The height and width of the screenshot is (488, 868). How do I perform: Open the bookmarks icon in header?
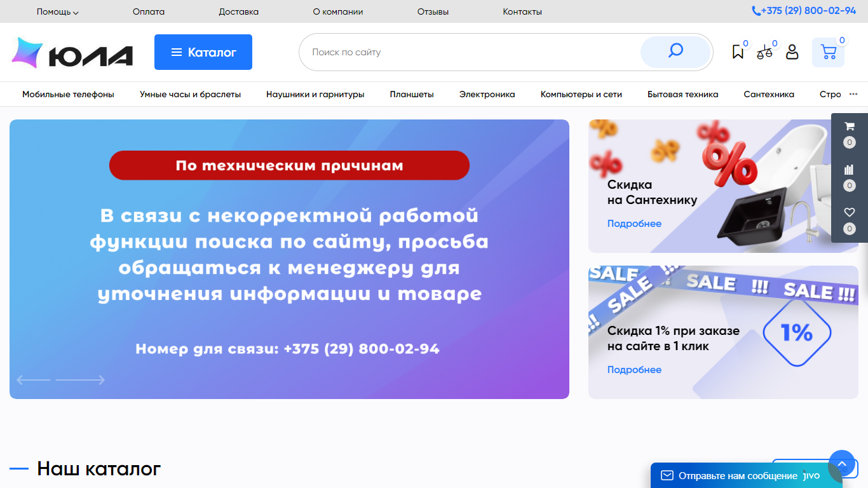point(738,52)
